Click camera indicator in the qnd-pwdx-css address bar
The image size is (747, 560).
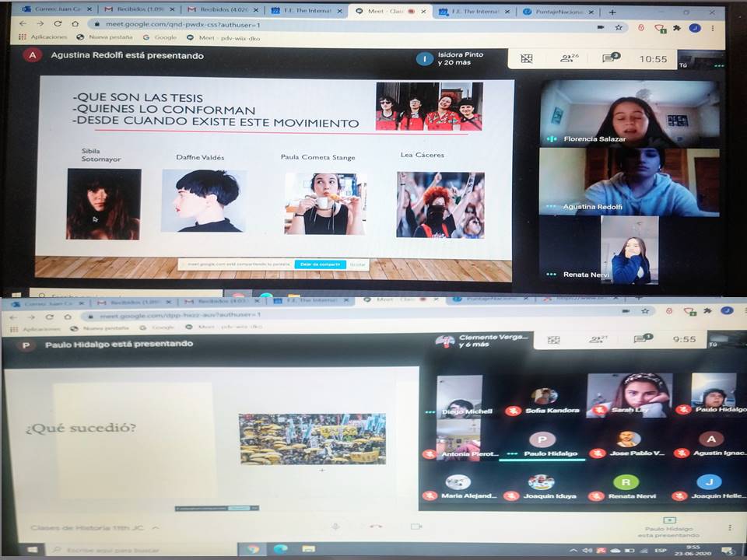[601, 28]
